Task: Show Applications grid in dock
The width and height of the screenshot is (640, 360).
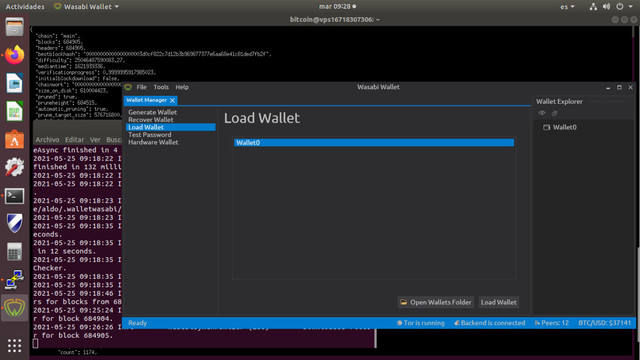Action: coord(14,346)
